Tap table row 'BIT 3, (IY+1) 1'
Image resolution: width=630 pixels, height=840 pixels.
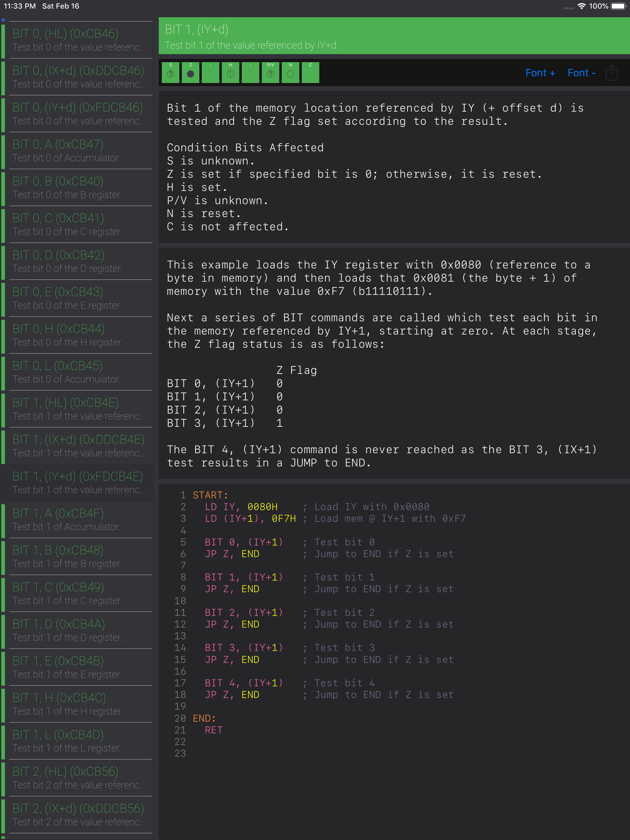225,423
